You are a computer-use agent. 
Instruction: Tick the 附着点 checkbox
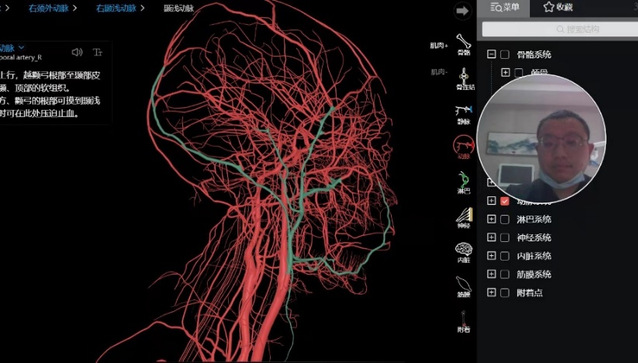(505, 293)
